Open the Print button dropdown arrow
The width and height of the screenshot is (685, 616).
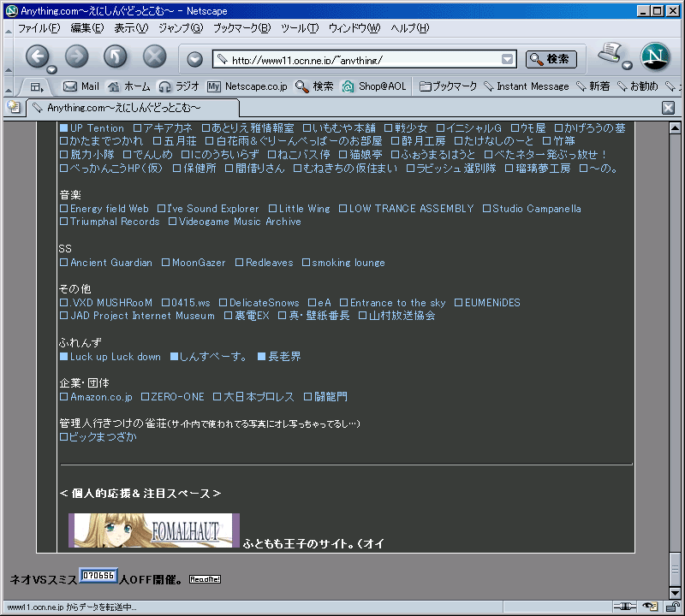[x=628, y=66]
